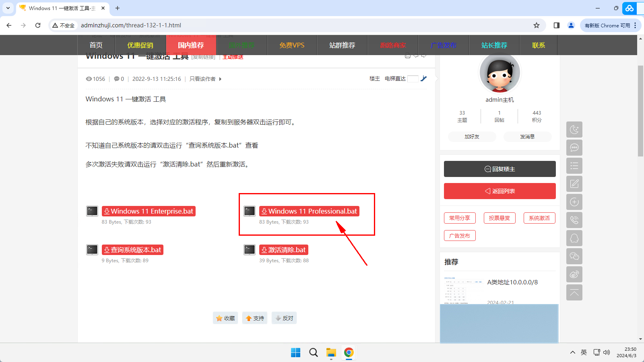Open the taskbar clock and date
The height and width of the screenshot is (362, 644).
627,353
